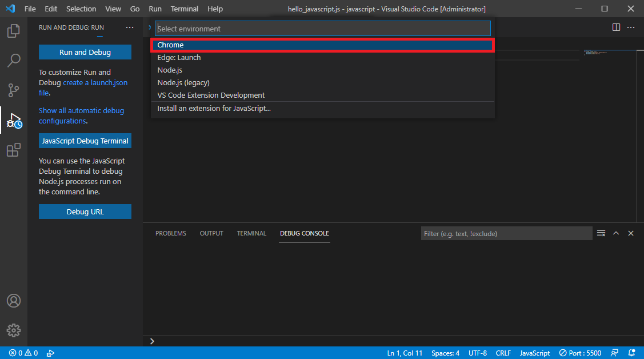This screenshot has height=359, width=644.
Task: Split the editor to the right
Action: point(616,27)
